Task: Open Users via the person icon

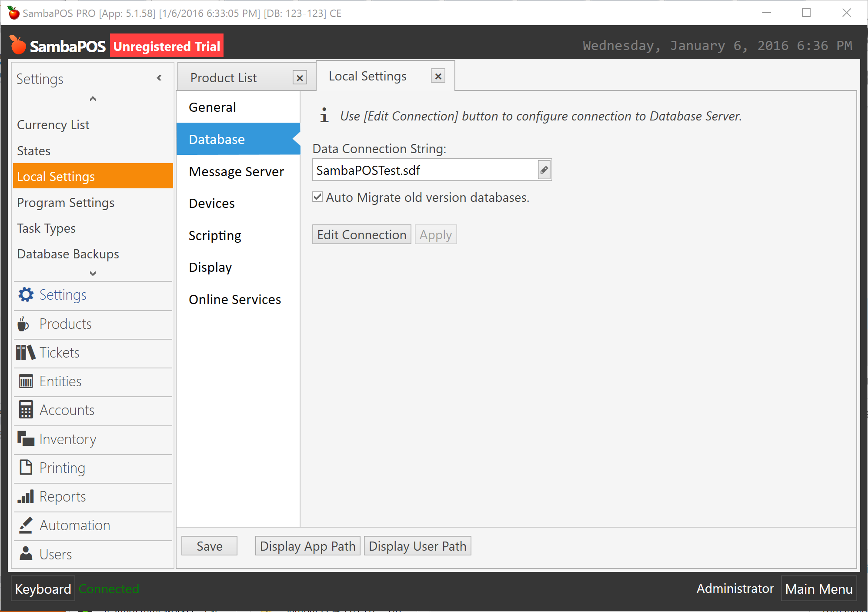Action: click(26, 554)
